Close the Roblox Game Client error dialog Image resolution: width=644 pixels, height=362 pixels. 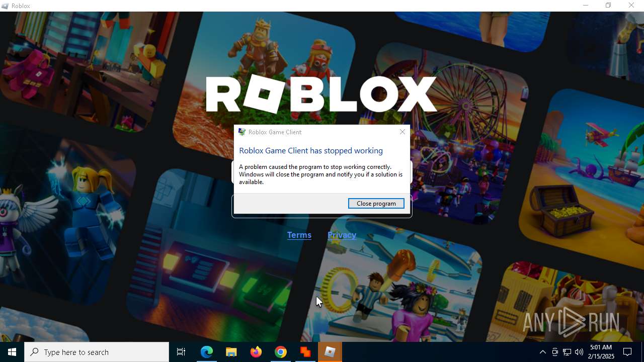[402, 132]
